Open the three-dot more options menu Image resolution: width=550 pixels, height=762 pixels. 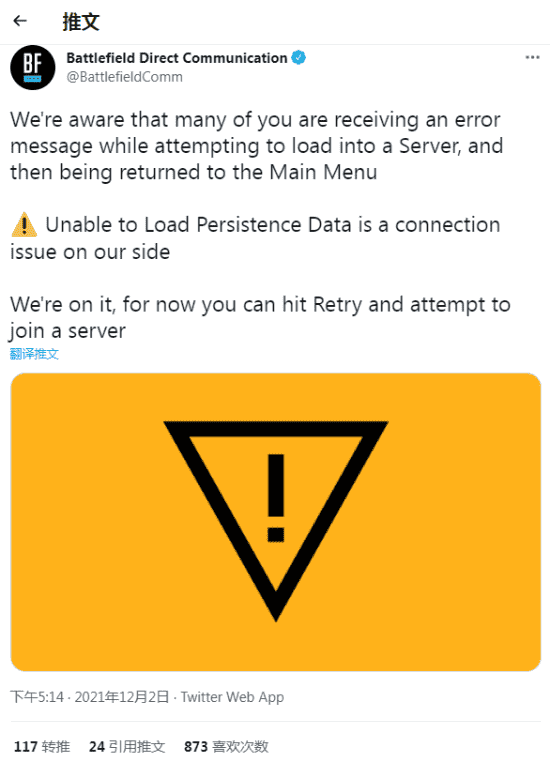[x=532, y=58]
